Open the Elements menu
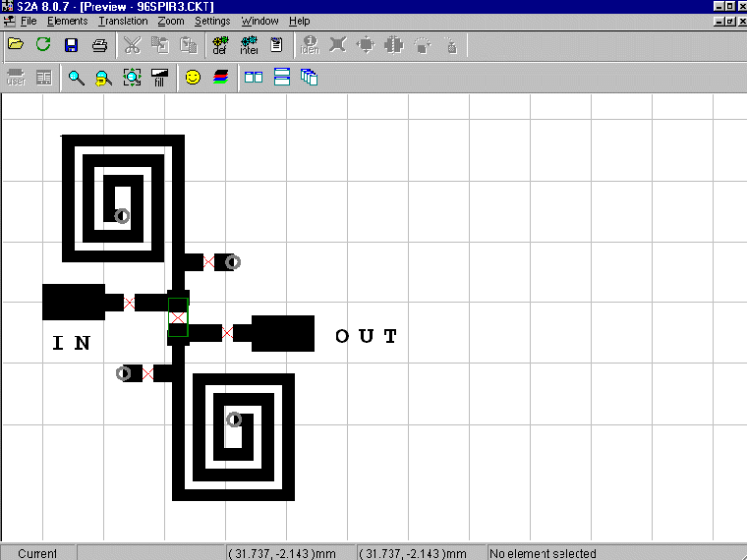Screen dimensions: 747x560 67,21
